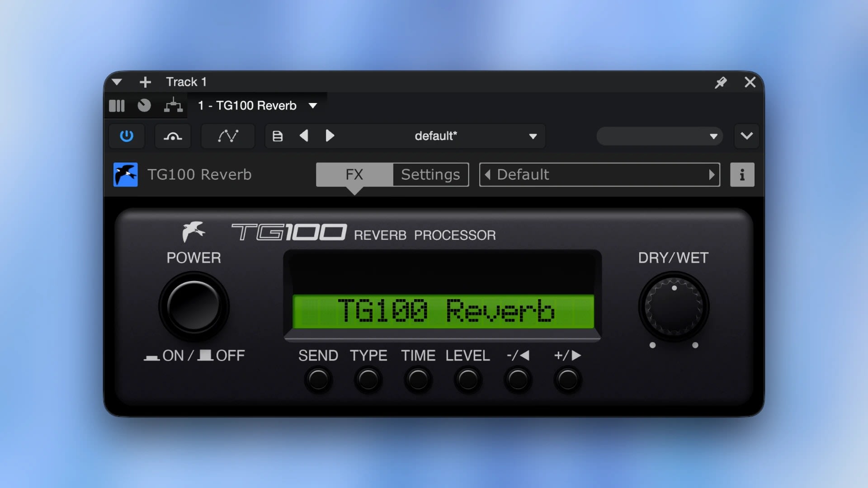Screen dimensions: 868x488
Task: Click the TG100 Reverb name label by logo
Action: pos(199,174)
